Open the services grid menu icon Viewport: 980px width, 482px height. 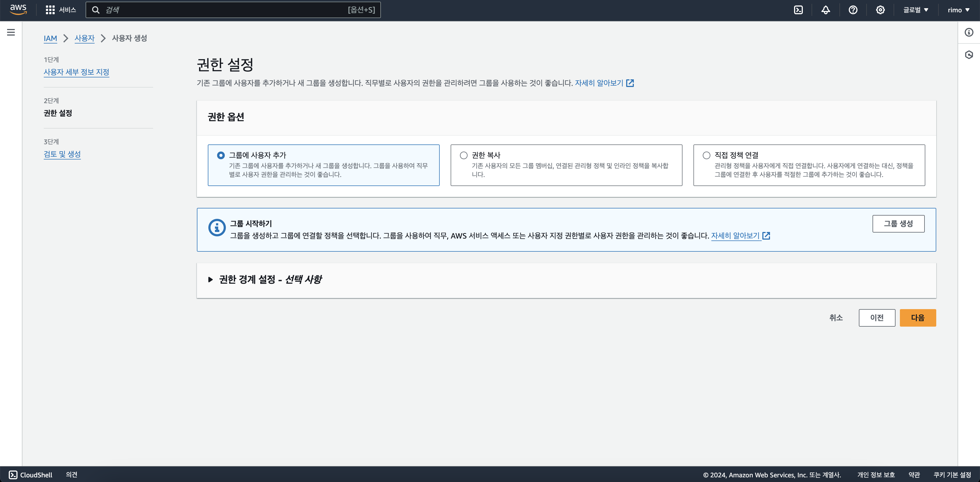[x=50, y=10]
